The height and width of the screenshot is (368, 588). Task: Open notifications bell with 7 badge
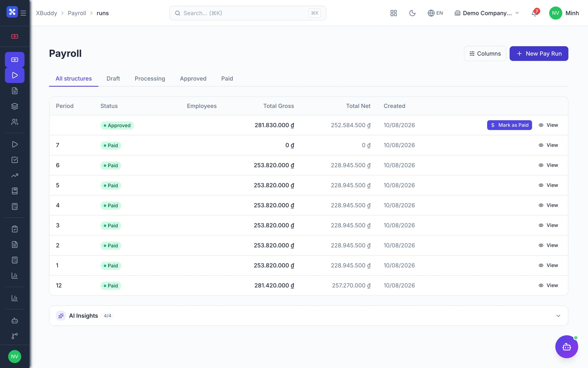click(535, 13)
